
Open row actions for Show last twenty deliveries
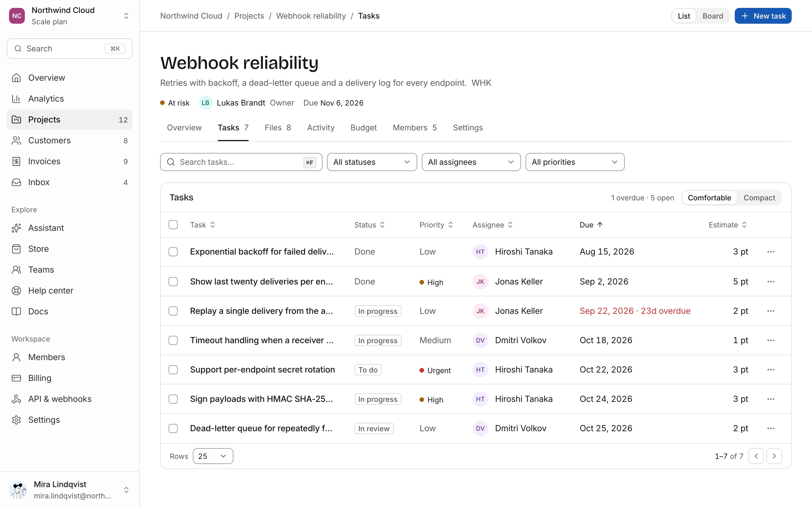coord(771,282)
